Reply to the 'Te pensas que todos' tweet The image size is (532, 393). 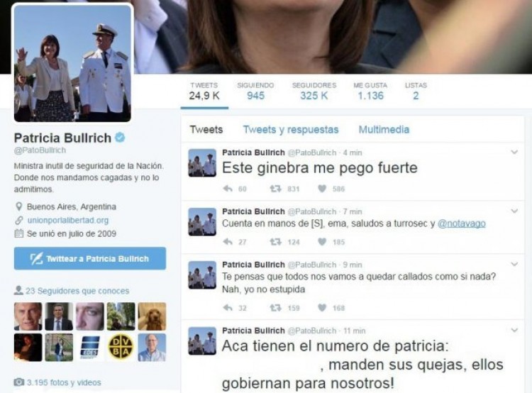(228, 308)
